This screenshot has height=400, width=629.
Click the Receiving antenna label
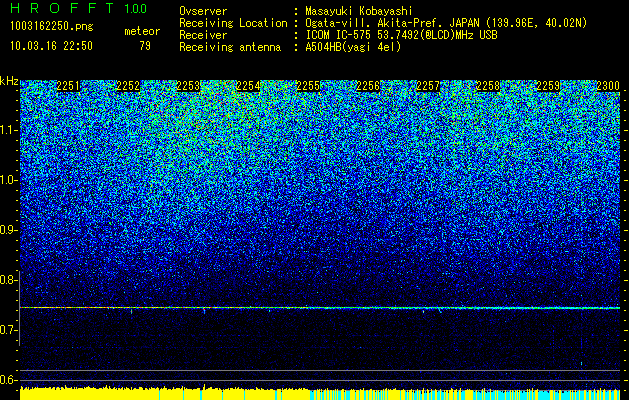(x=230, y=47)
